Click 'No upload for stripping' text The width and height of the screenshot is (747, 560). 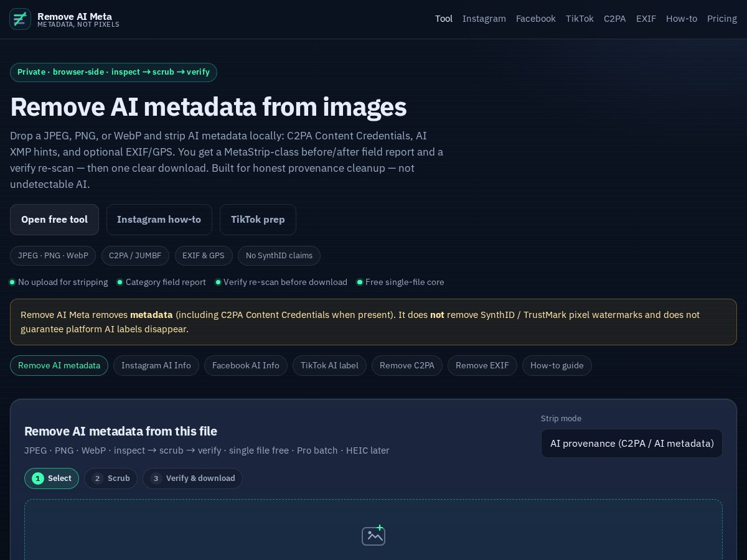63,282
